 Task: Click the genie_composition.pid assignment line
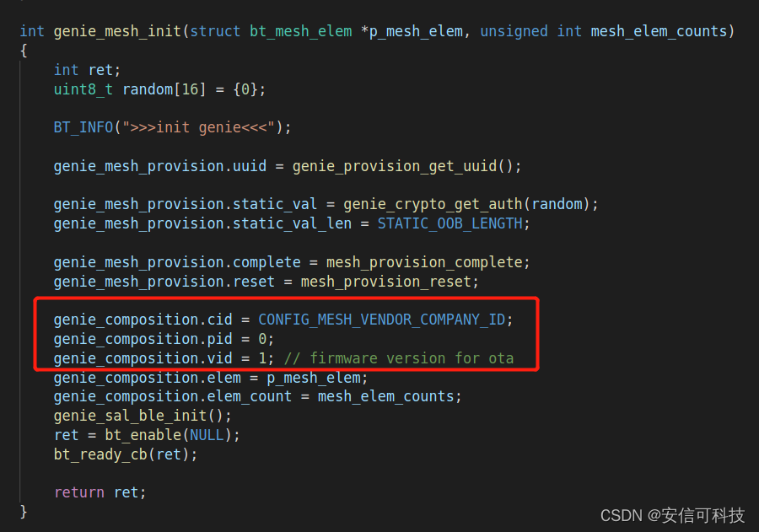click(164, 339)
